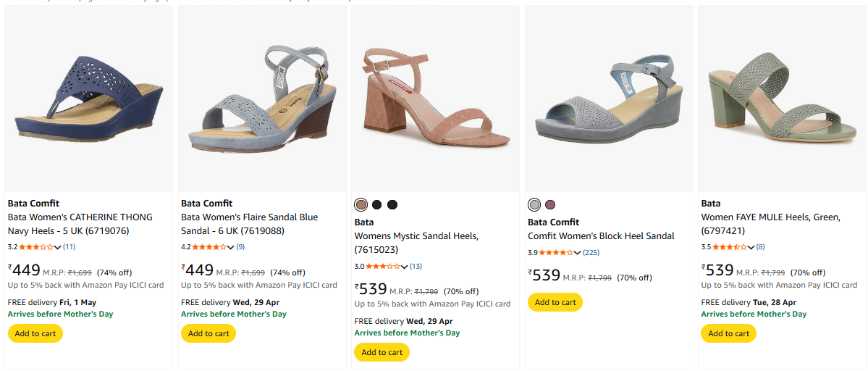
Task: Select the grey swatch for Comfit Block Heel
Action: click(534, 204)
